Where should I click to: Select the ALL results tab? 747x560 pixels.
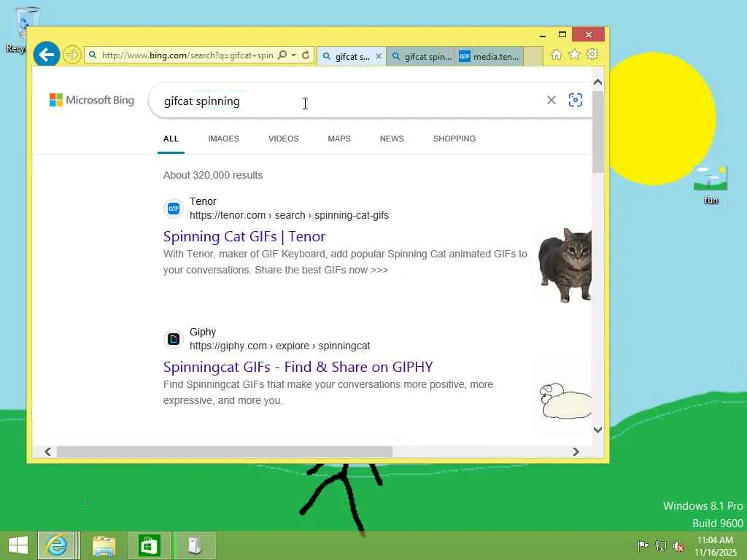coord(171,139)
